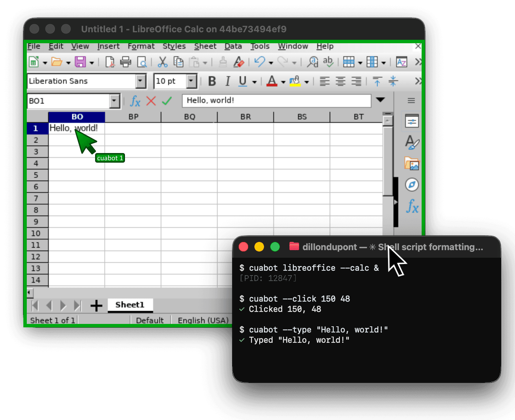Open the Undo history dropdown arrow
Image resolution: width=515 pixels, height=420 pixels.
[x=271, y=63]
